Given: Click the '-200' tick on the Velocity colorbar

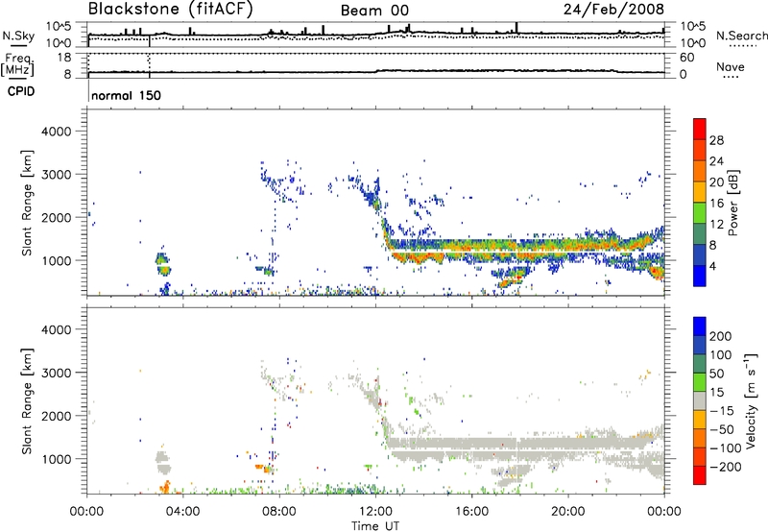Looking at the screenshot, I should tap(724, 467).
